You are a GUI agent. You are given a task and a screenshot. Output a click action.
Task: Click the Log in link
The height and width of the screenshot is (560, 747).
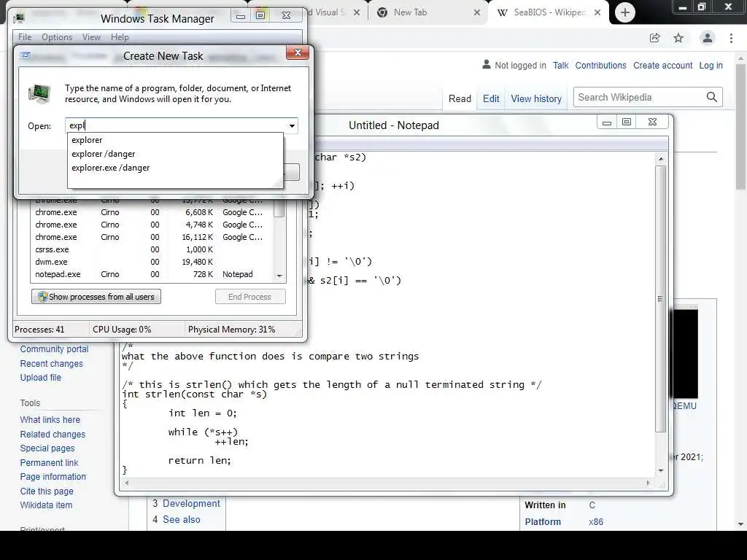click(711, 65)
